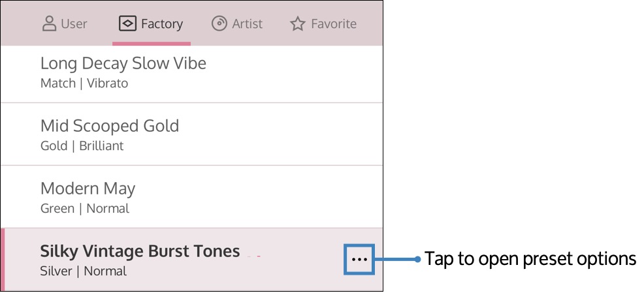Select the Long Decay Slow Vibe preset

(x=123, y=63)
